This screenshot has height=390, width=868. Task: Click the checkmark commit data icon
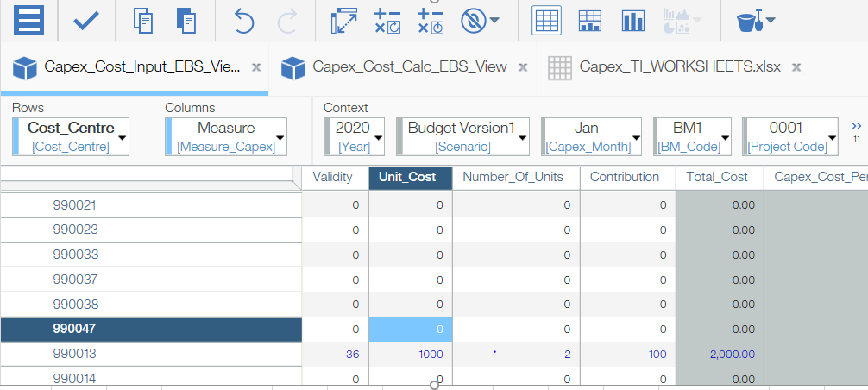pos(85,21)
